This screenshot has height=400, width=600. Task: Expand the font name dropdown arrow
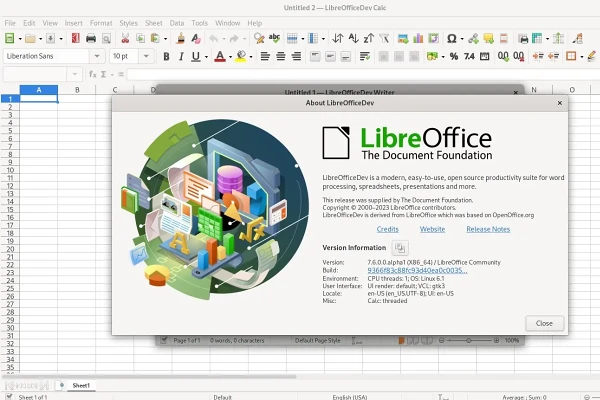click(x=97, y=56)
